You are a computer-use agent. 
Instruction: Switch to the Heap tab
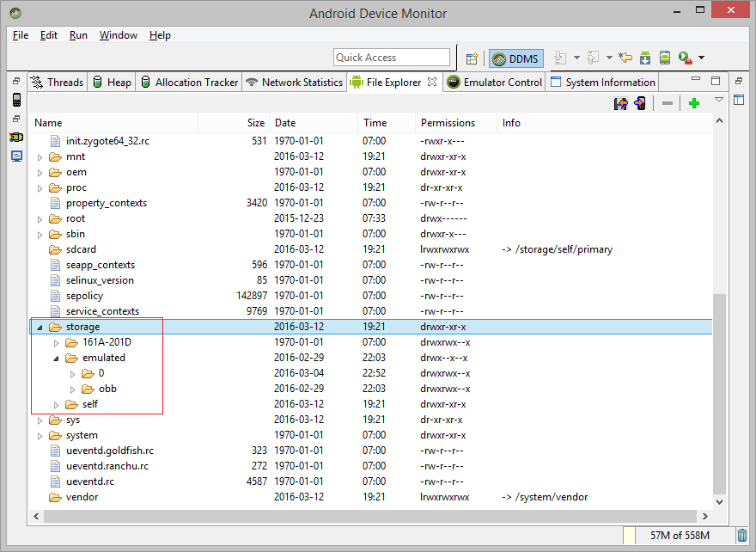[112, 82]
